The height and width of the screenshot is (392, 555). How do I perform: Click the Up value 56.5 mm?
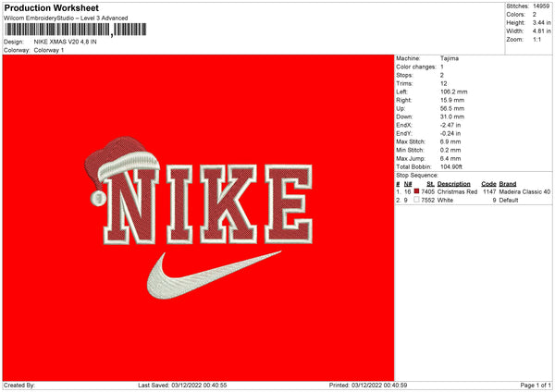452,108
